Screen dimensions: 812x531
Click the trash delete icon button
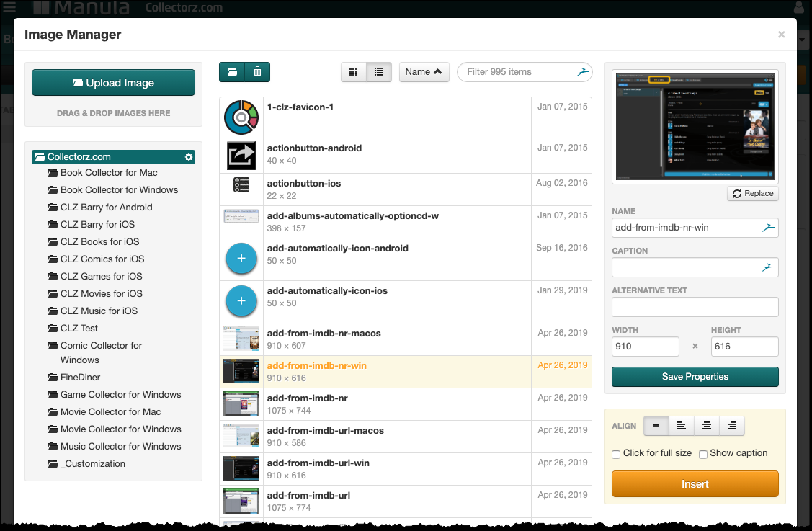257,72
